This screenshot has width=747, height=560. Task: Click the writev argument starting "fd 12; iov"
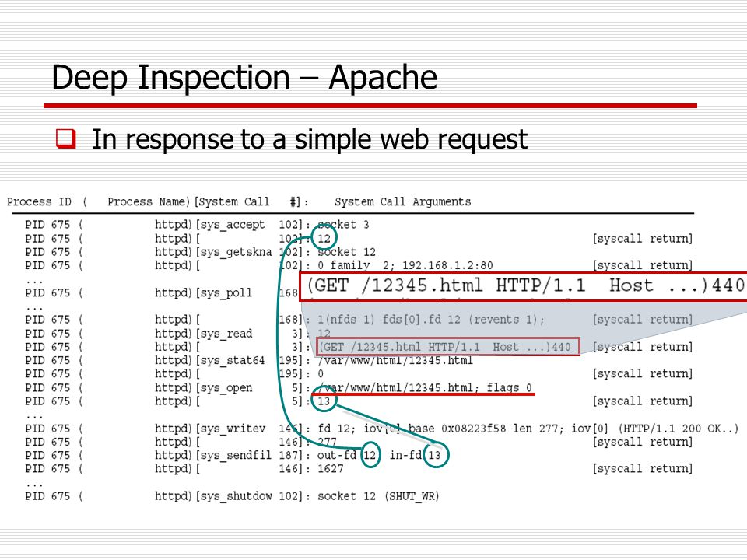click(x=462, y=429)
